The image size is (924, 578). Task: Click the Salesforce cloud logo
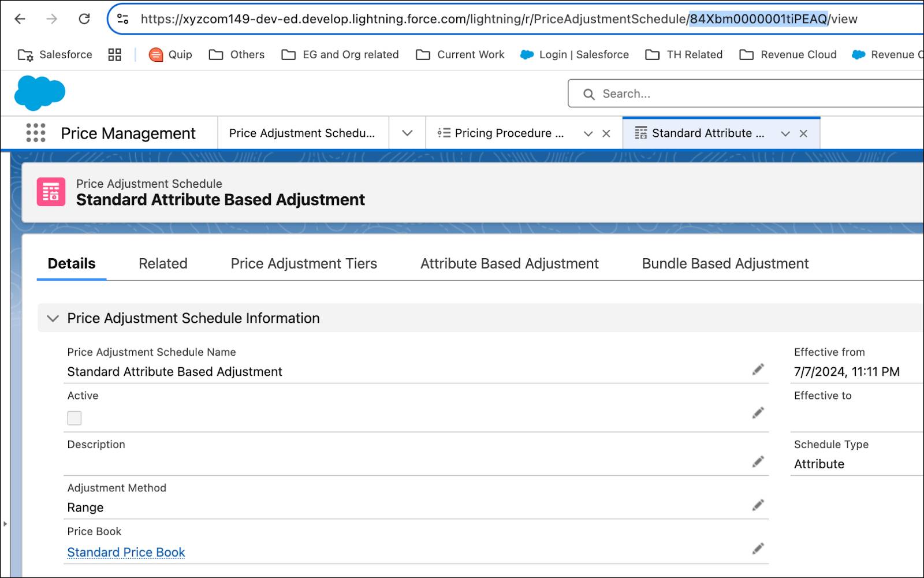point(39,92)
